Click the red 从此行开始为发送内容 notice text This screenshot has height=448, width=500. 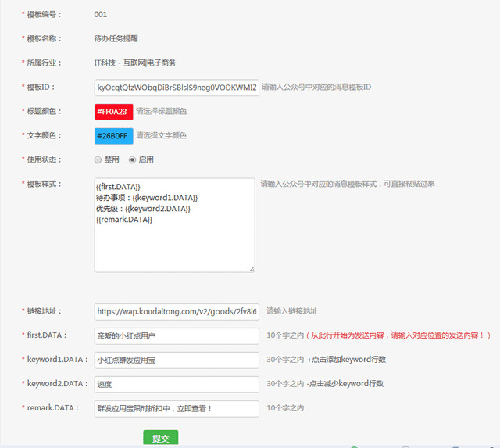pyautogui.click(x=398, y=335)
